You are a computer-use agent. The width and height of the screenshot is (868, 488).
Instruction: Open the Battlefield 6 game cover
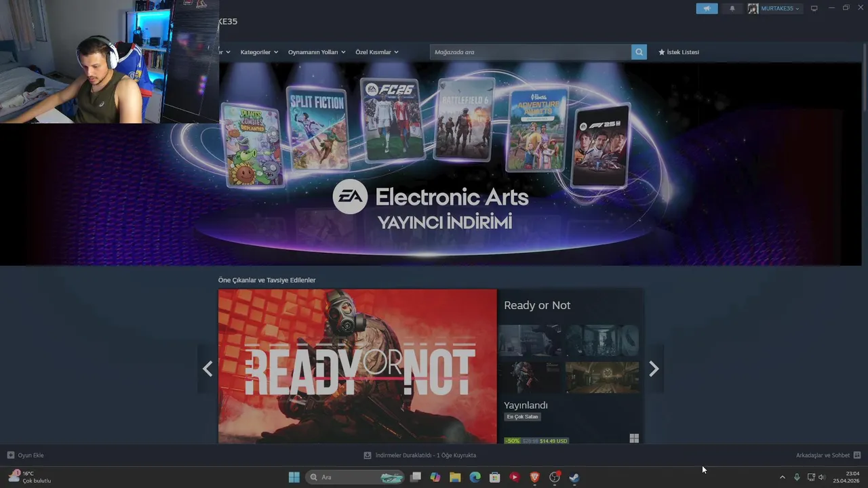(x=465, y=120)
